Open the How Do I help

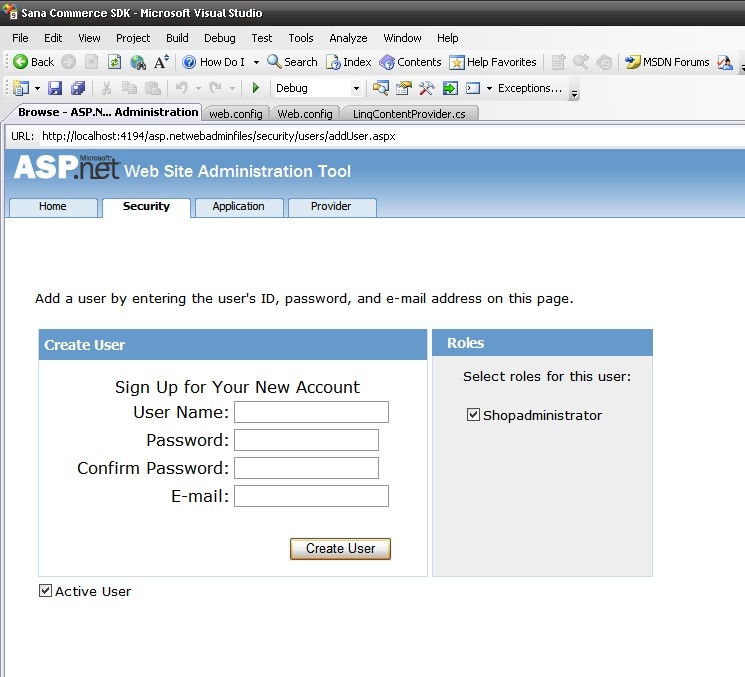pyautogui.click(x=214, y=62)
